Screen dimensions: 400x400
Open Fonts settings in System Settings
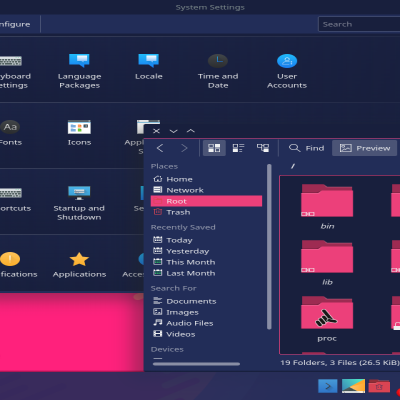coord(11,133)
